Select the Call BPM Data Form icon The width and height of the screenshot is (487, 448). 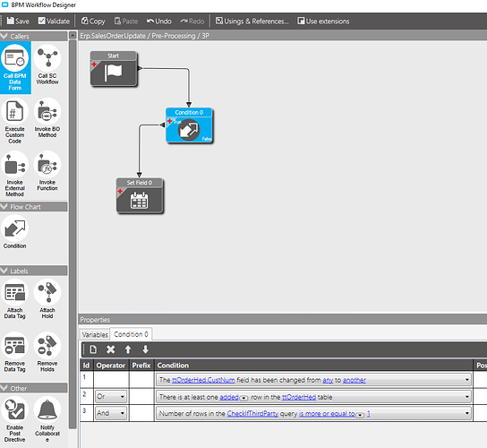coord(14,58)
